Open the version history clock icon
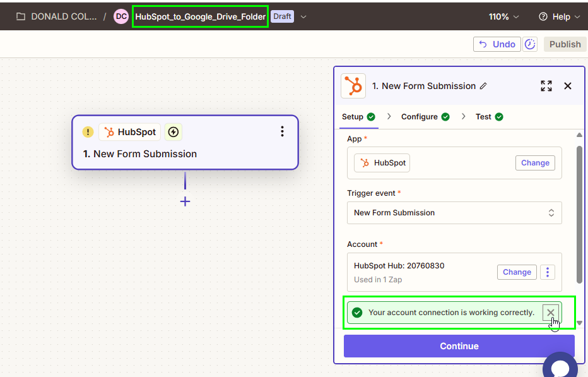The width and height of the screenshot is (588, 377). pos(530,44)
